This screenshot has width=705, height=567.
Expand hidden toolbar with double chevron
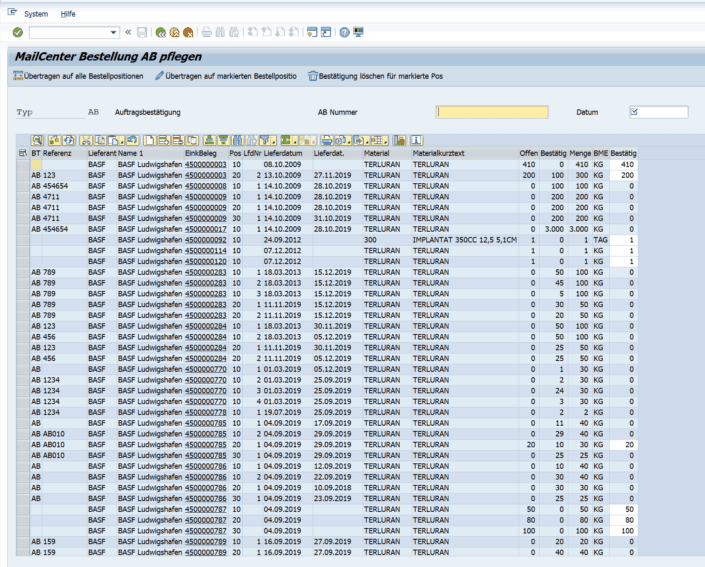128,33
